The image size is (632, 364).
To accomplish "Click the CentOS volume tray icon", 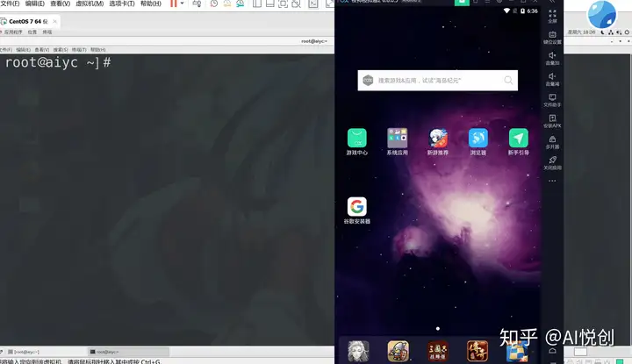I will click(619, 32).
